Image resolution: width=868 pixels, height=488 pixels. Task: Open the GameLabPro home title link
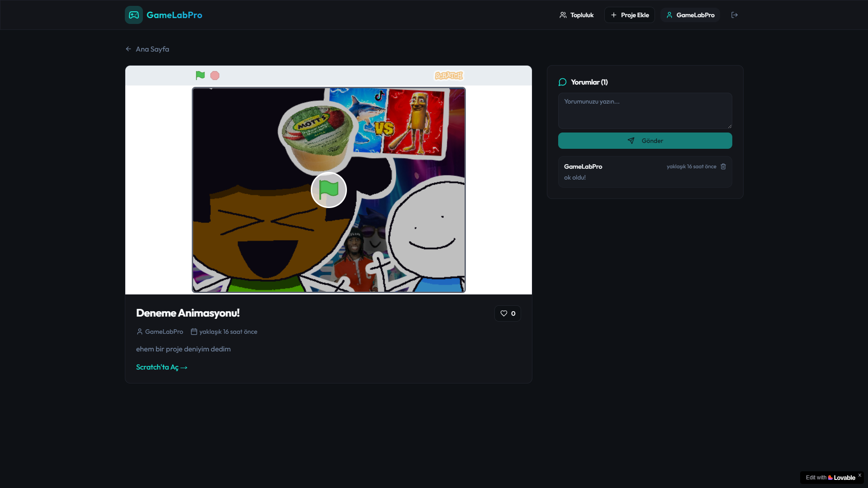174,15
